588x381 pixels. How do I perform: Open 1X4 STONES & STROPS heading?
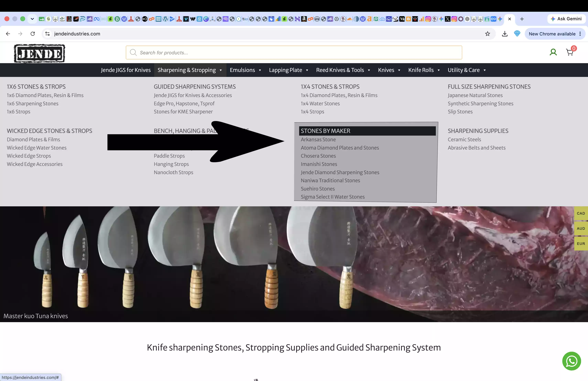pyautogui.click(x=330, y=87)
